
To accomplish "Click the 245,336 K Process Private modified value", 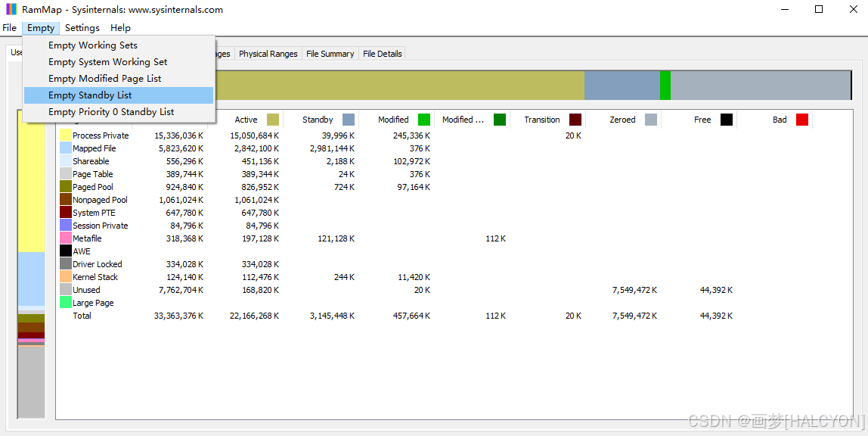I will coord(411,135).
